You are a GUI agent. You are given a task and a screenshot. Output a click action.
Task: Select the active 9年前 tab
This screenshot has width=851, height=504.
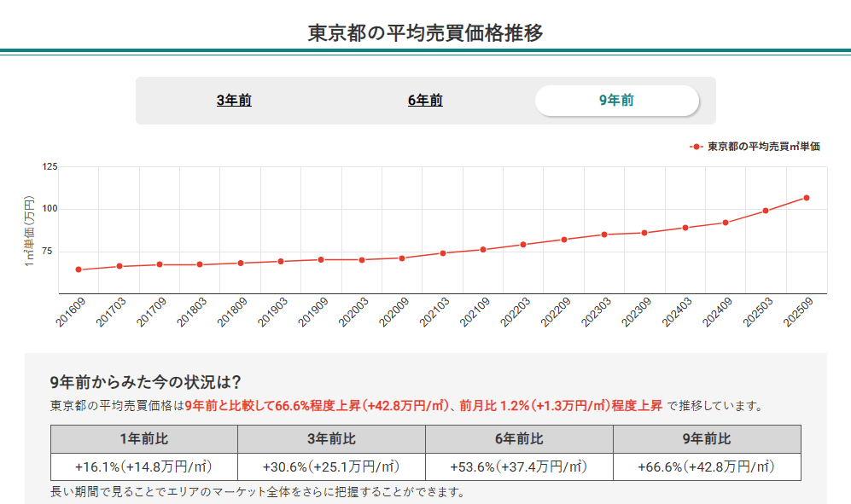(x=616, y=99)
